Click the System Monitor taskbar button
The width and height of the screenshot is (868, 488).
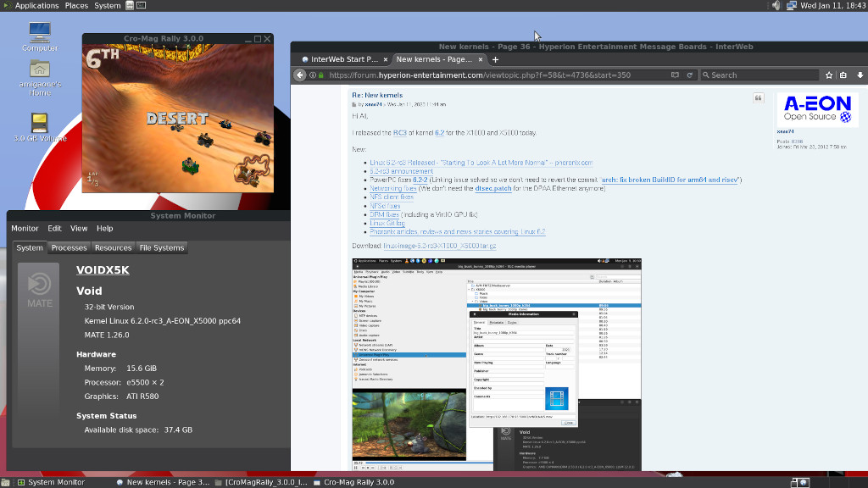(x=51, y=482)
